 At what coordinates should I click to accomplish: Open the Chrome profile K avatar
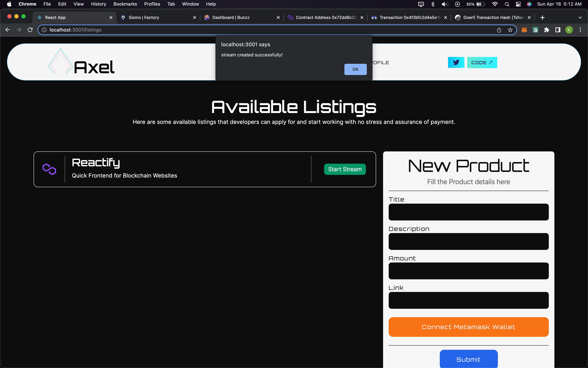point(569,30)
